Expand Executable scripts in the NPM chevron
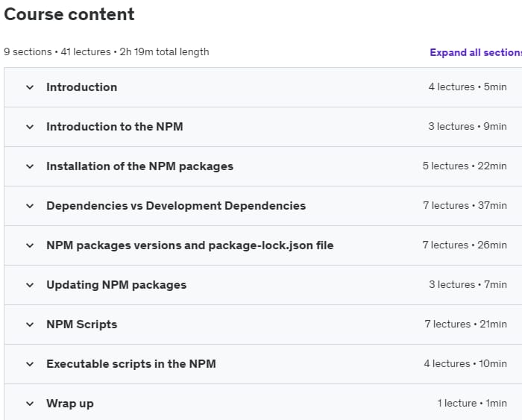The width and height of the screenshot is (522, 420). pyautogui.click(x=30, y=364)
